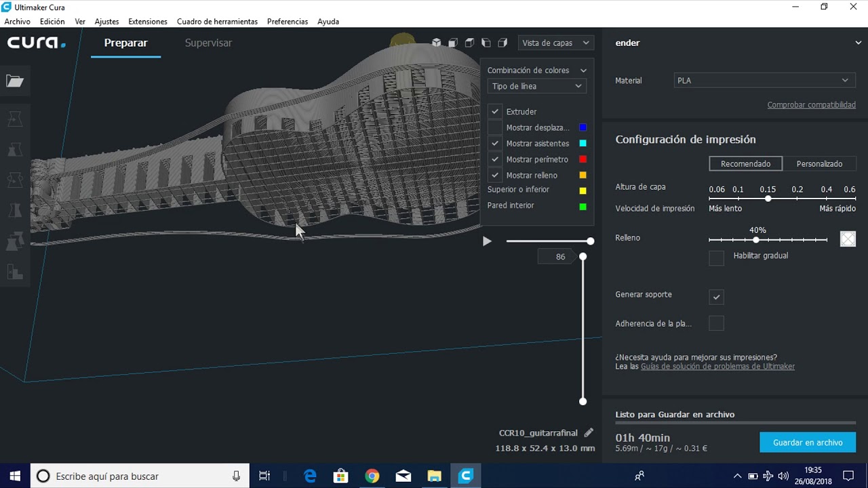Switch to front view cube icon
Image resolution: width=868 pixels, height=488 pixels.
453,43
